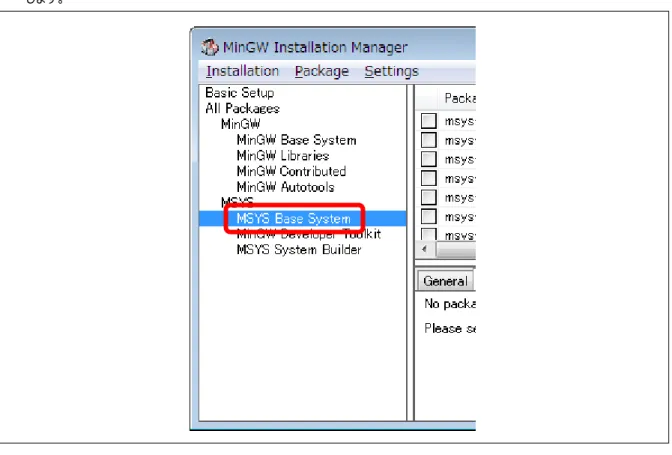
Task: Select the MinGW tree node
Action: (x=240, y=124)
